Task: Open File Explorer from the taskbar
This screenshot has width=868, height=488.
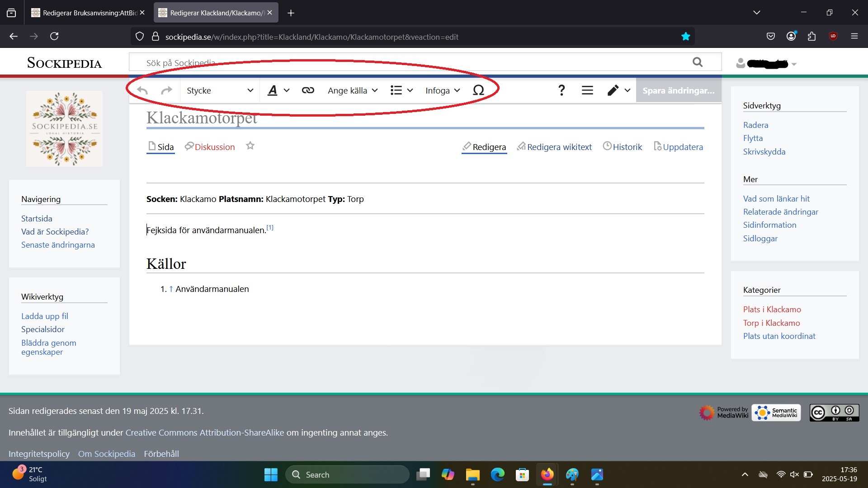Action: click(472, 475)
